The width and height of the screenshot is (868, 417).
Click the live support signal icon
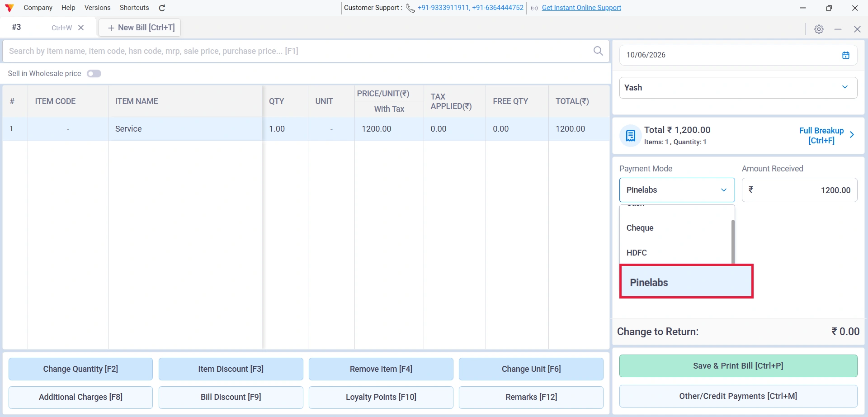tap(534, 8)
